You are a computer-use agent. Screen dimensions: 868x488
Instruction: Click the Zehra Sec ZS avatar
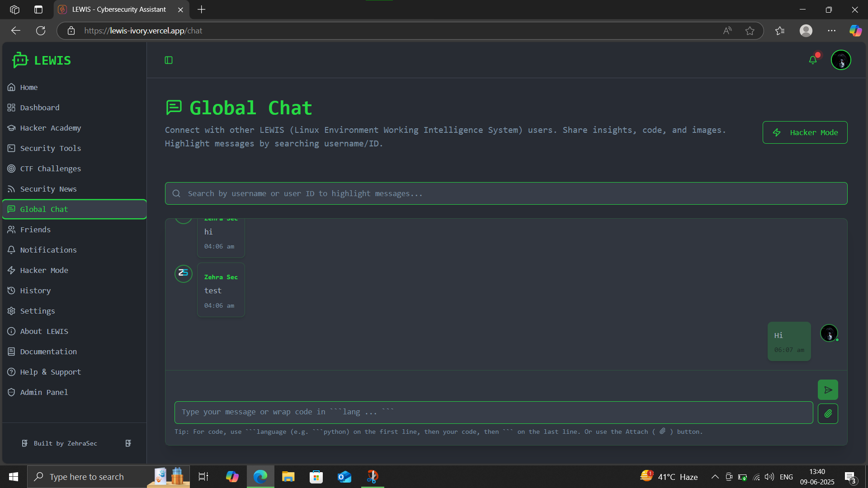pos(184,273)
